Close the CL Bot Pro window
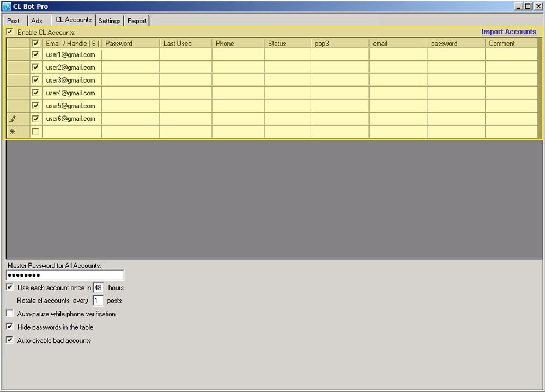This screenshot has height=392, width=545. [x=538, y=6]
